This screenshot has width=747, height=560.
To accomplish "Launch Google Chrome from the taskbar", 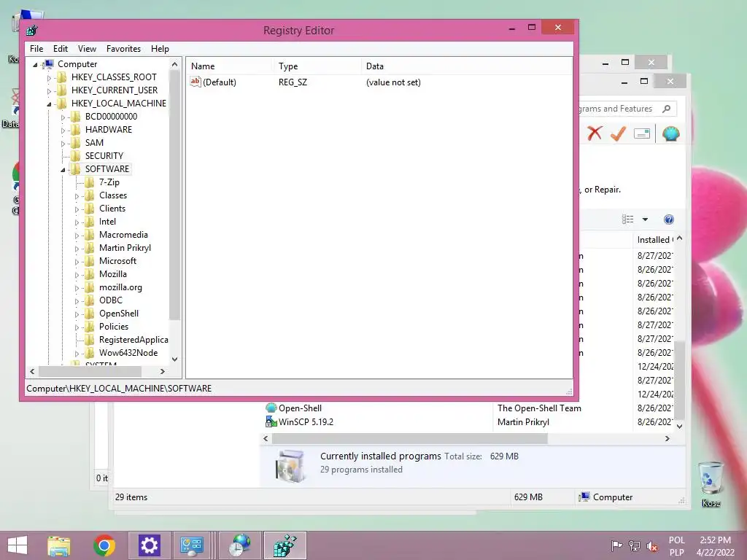I will tap(104, 545).
